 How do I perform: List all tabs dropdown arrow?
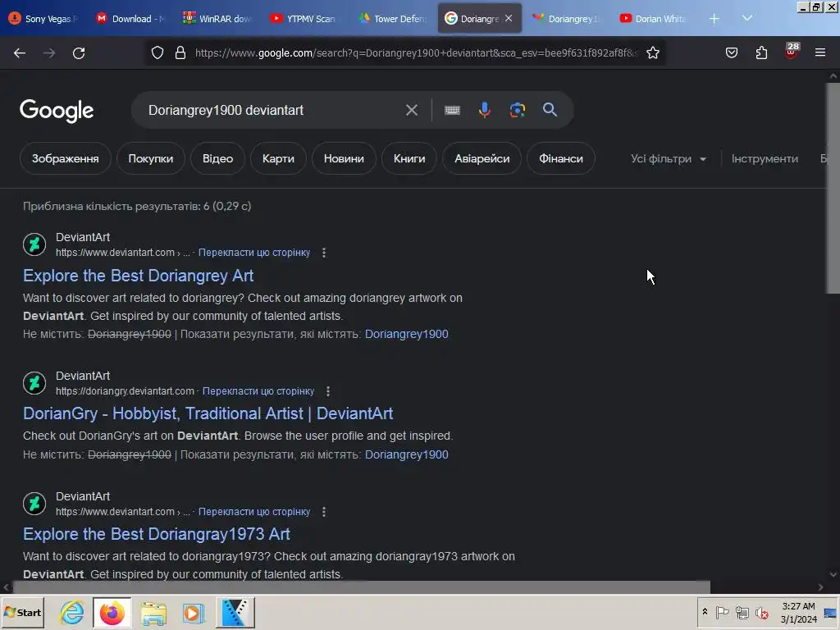747,18
